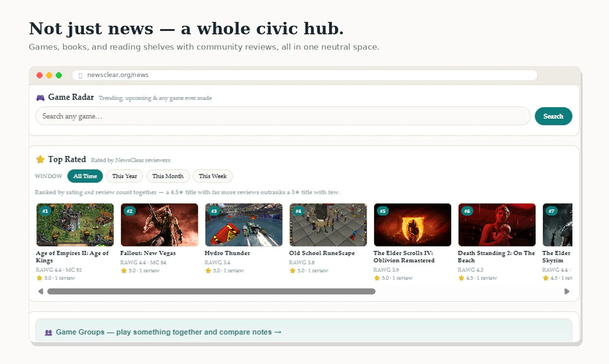Click the green maximize dot of the browser mockup

pyautogui.click(x=59, y=75)
